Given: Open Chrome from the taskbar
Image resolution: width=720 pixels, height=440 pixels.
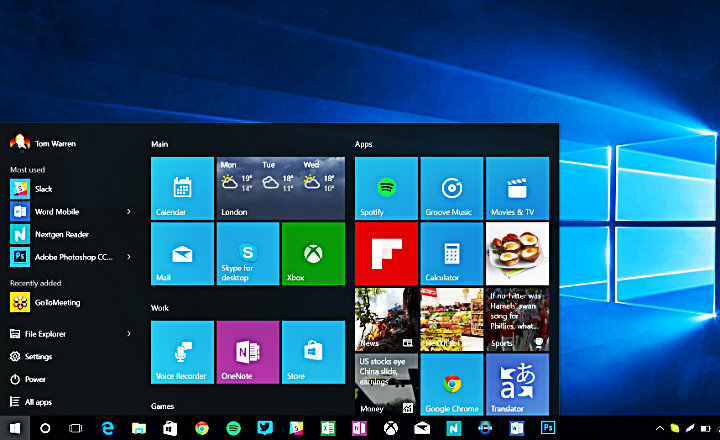Looking at the screenshot, I should tap(202, 428).
